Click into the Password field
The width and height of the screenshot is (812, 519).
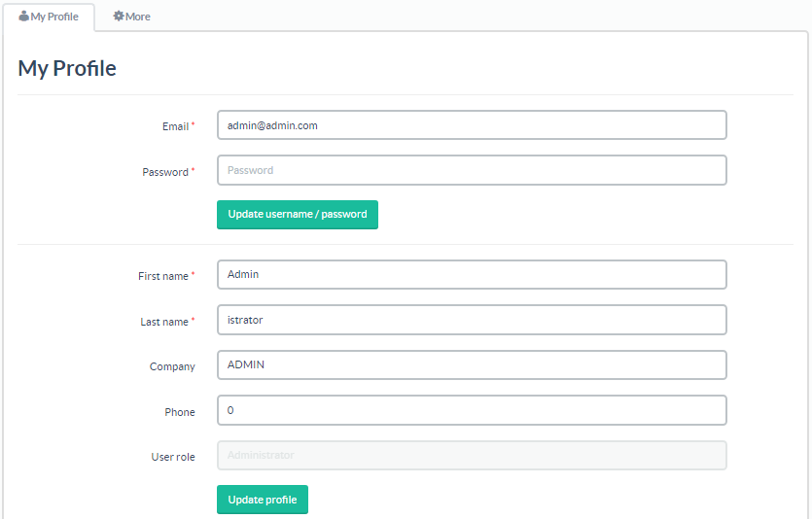click(472, 170)
